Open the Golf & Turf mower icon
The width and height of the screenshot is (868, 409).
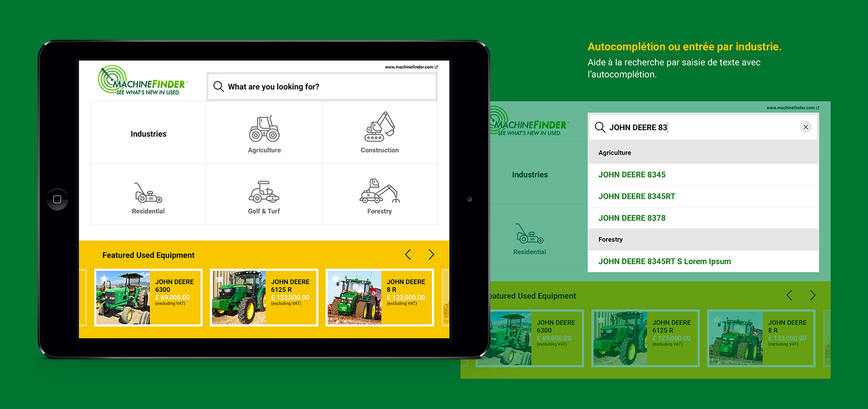pos(264,192)
